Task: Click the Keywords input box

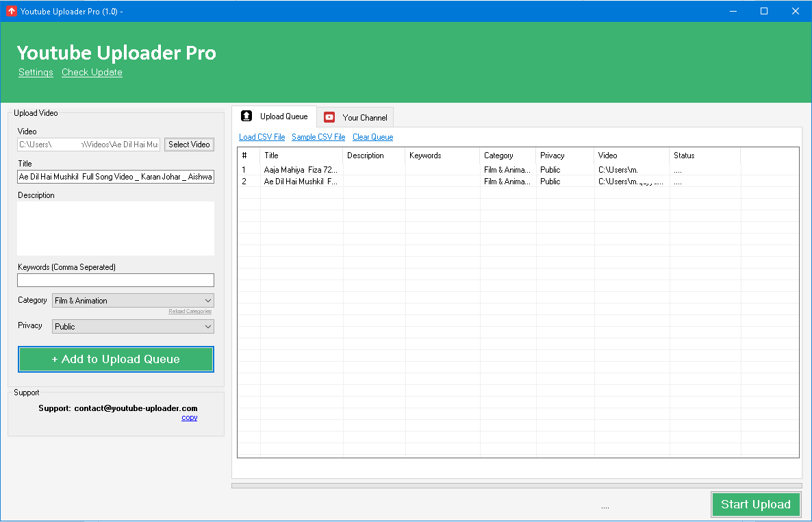Action: (116, 280)
